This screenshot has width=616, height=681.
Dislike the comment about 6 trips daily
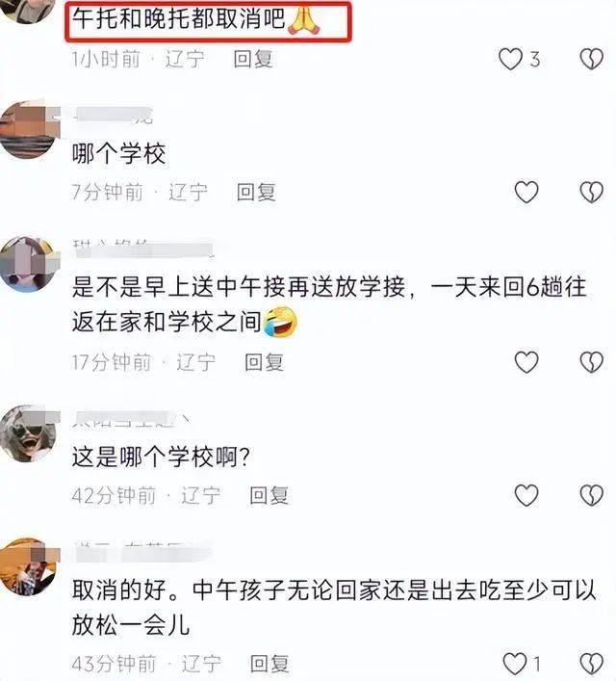(x=592, y=362)
